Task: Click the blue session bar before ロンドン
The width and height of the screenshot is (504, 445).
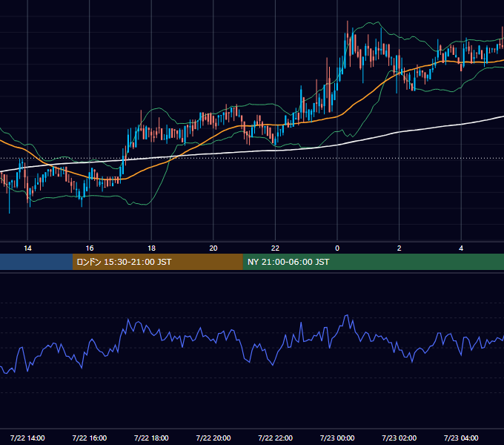Action: [x=36, y=262]
